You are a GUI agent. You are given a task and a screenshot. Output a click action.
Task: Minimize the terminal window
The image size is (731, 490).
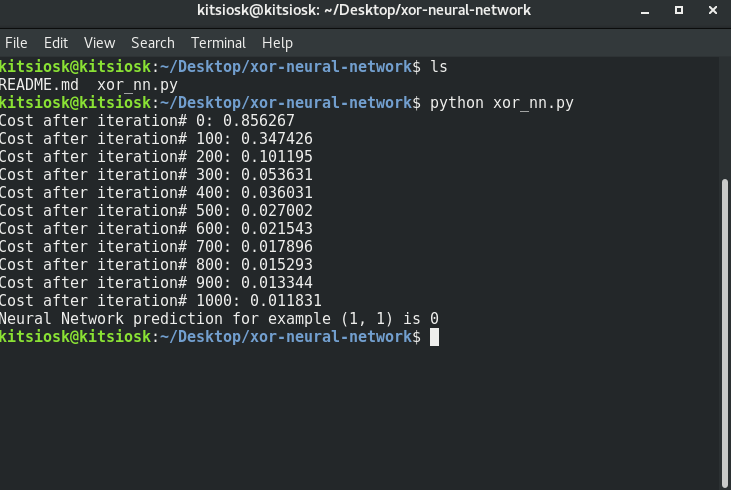pos(645,11)
